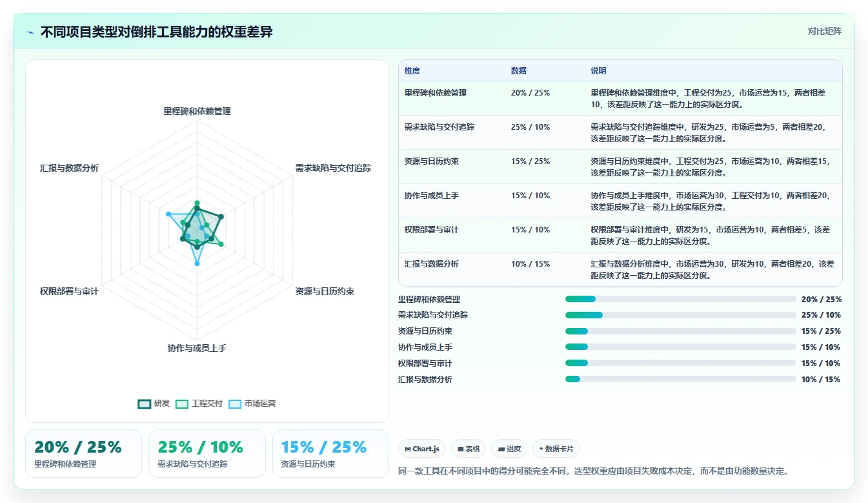Click the radar axis label 权限部署与审计
The image size is (868, 503).
pyautogui.click(x=69, y=291)
